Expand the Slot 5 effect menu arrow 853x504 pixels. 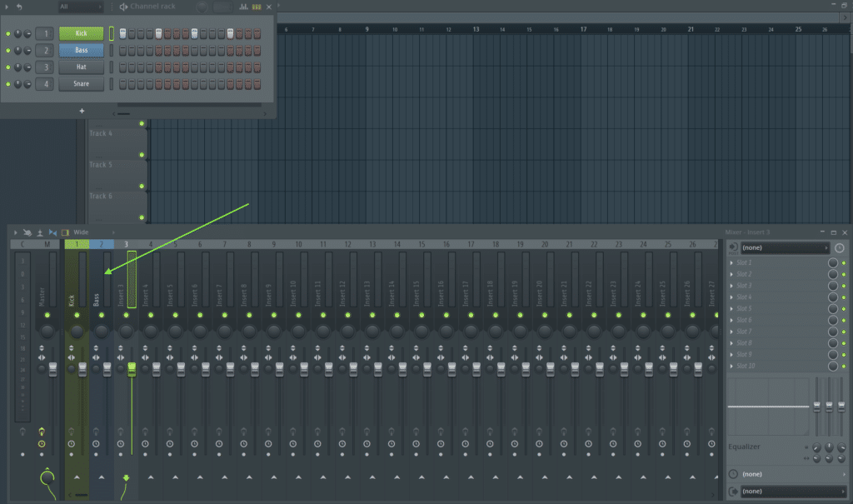731,308
